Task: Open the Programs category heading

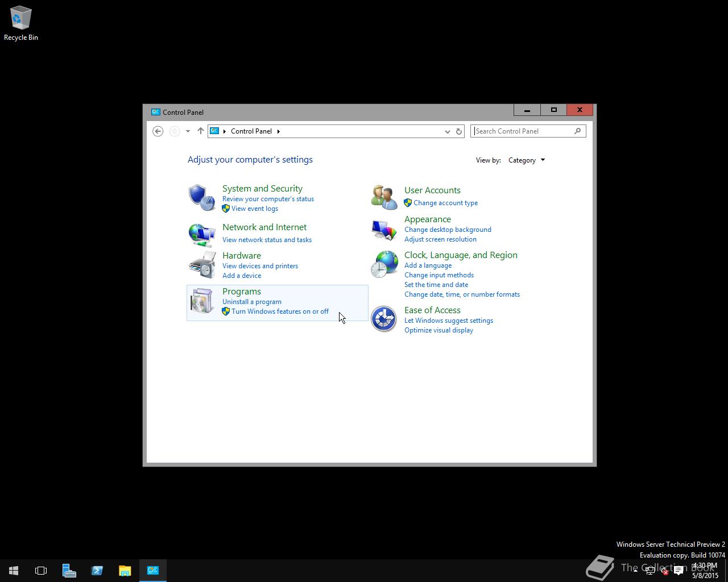Action: point(242,292)
